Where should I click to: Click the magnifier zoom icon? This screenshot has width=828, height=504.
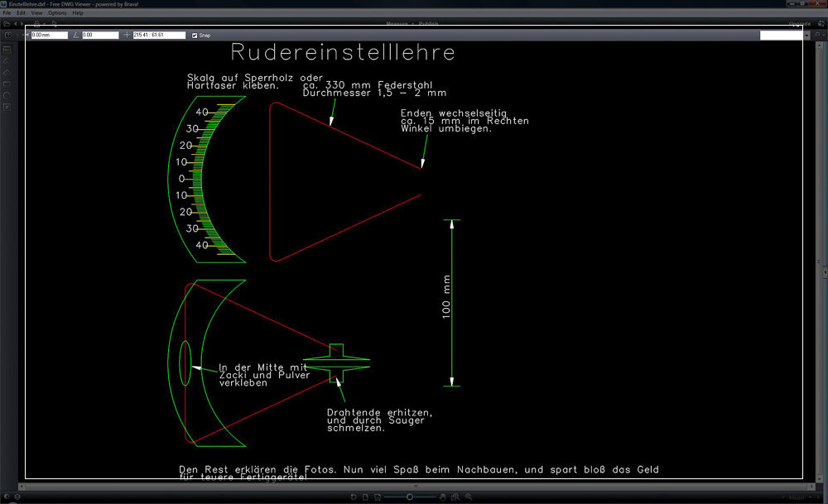[468, 497]
